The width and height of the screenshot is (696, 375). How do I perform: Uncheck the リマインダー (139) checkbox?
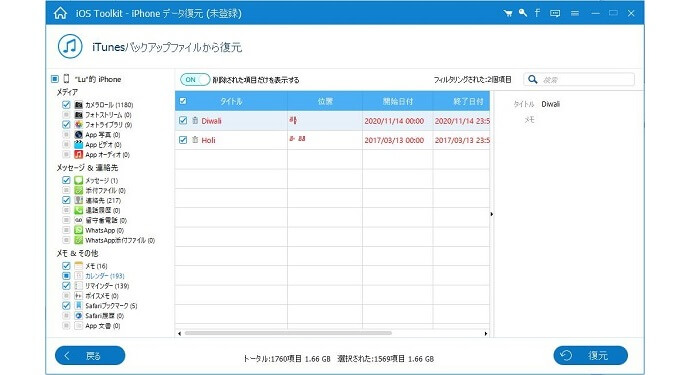click(x=66, y=285)
